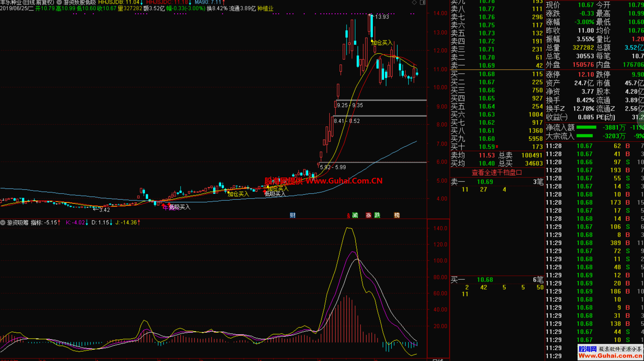This screenshot has height=361, width=644.
Task: Click the J: -14.36 indicator value
Action: pos(128,222)
